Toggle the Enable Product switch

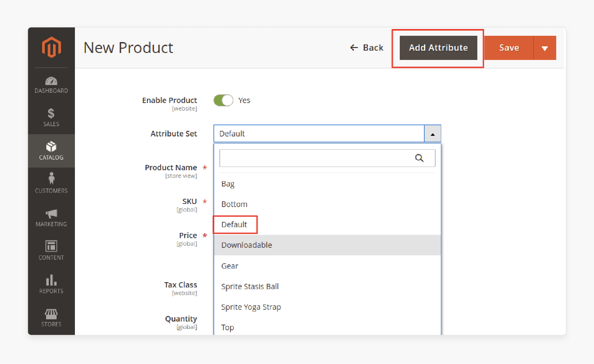[223, 100]
